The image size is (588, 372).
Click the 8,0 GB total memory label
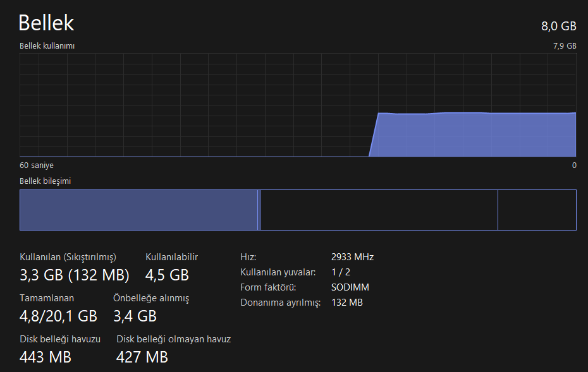tap(558, 26)
